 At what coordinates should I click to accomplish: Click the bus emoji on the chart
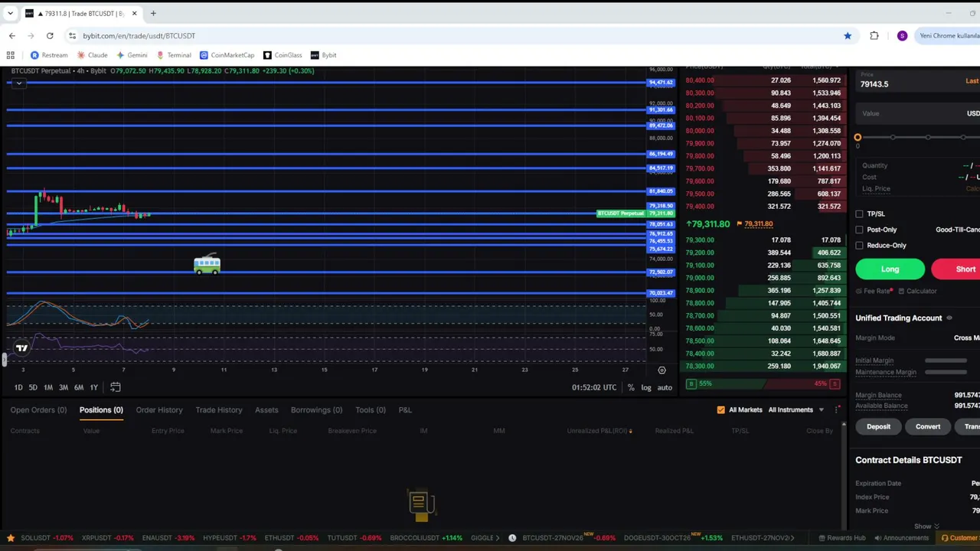(x=207, y=265)
